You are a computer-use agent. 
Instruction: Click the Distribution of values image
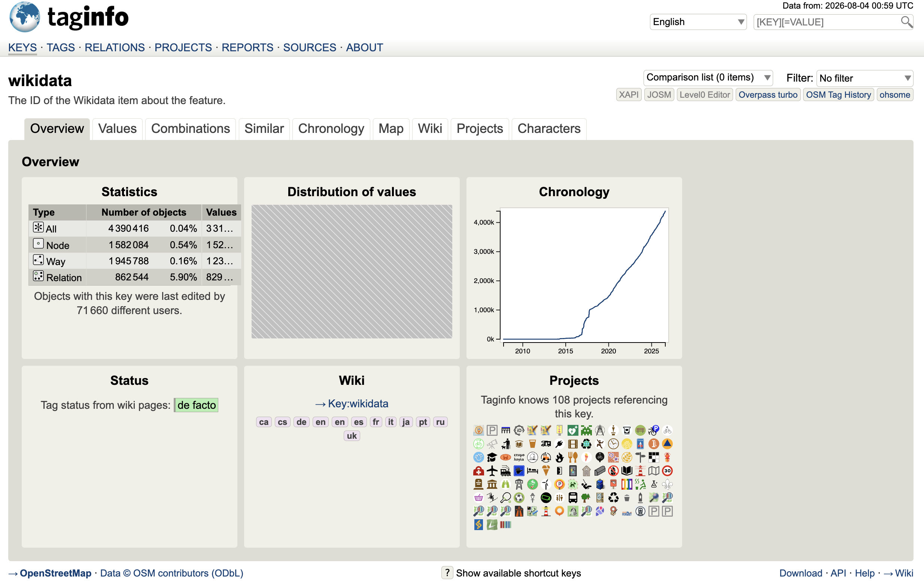352,272
